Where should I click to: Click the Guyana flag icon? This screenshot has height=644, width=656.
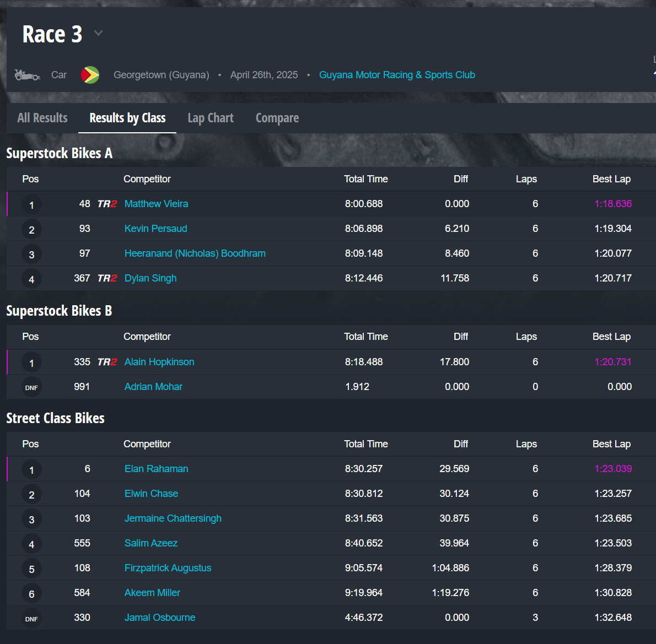(x=90, y=75)
